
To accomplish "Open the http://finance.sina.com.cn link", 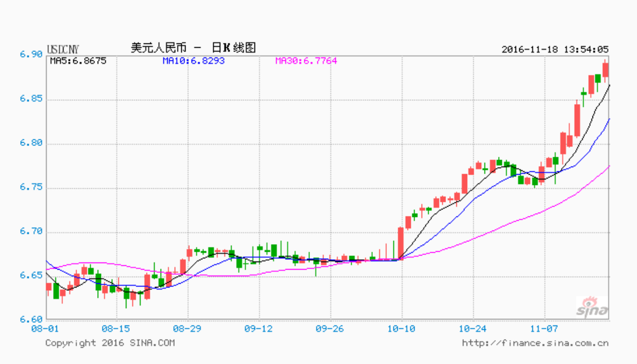I will [535, 343].
